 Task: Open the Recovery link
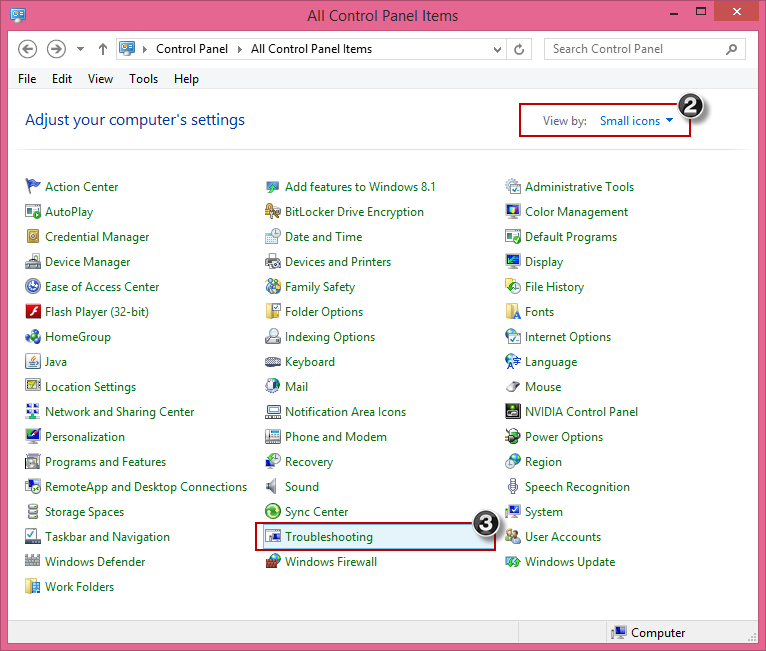309,462
